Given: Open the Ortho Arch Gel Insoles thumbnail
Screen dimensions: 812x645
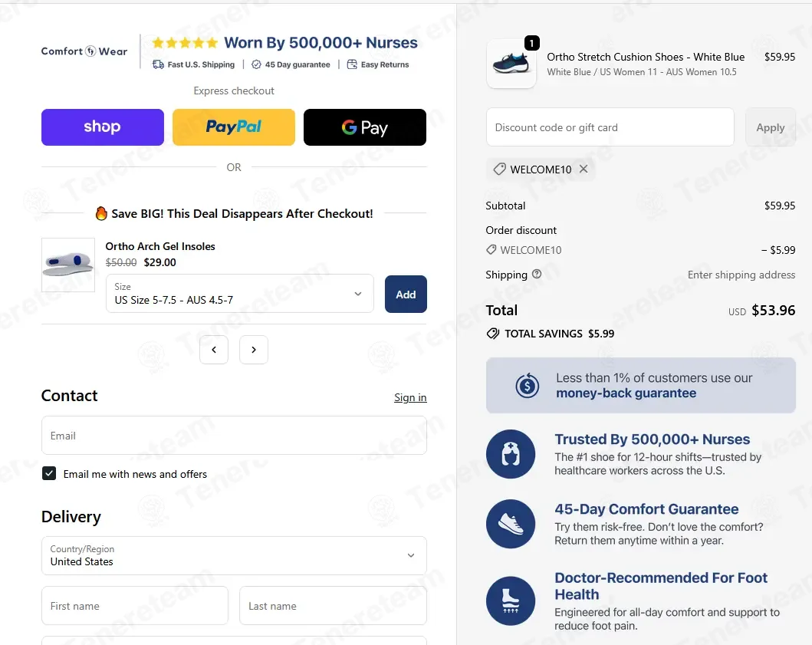Looking at the screenshot, I should [67, 265].
